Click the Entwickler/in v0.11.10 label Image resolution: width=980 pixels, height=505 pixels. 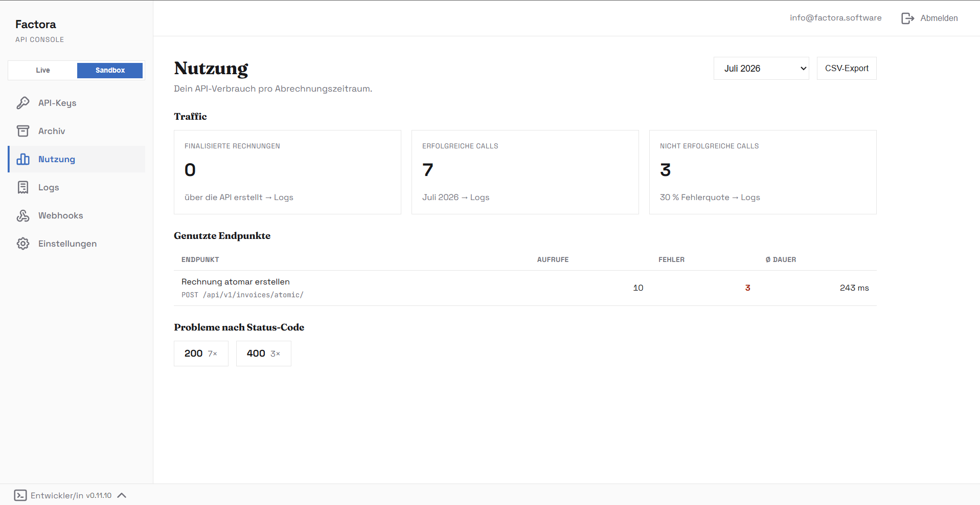pos(71,495)
